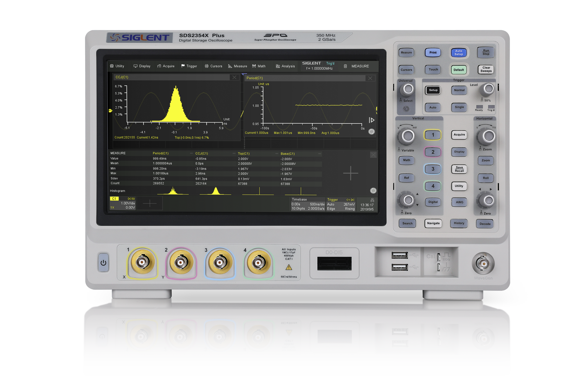Toggle channel 3 button
Image resolution: width=588 pixels, height=392 pixels.
[432, 169]
